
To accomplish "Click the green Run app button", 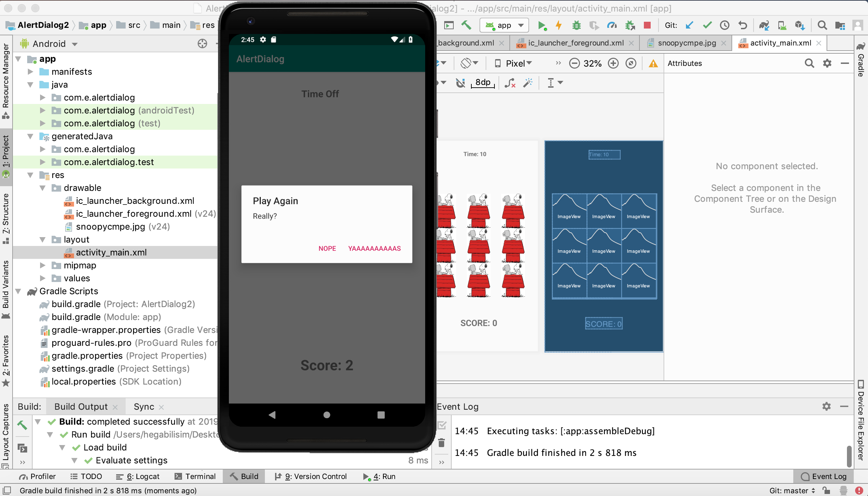I will (x=542, y=25).
